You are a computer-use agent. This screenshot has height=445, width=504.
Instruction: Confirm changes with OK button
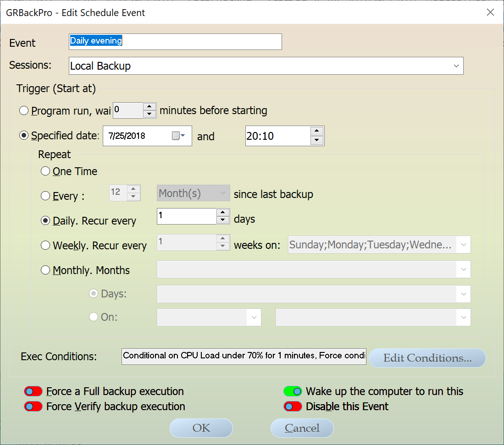tap(201, 428)
